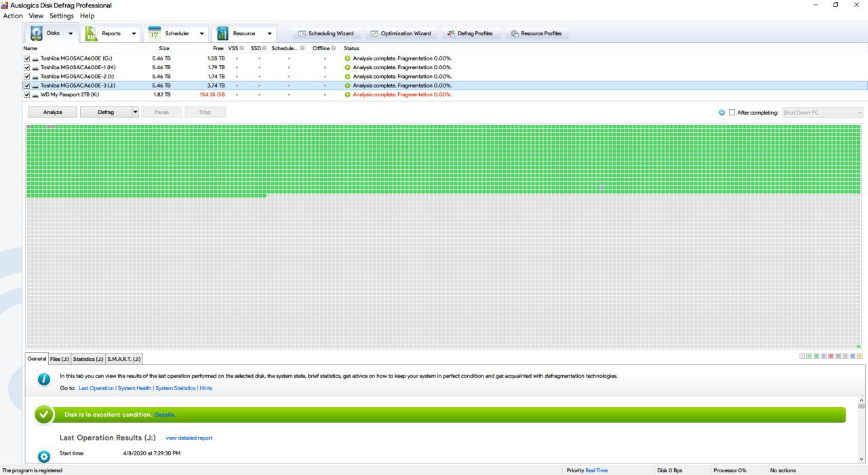Viewport: 868px width, 475px height.
Task: Click the orange legend color swatch
Action: [x=860, y=356]
